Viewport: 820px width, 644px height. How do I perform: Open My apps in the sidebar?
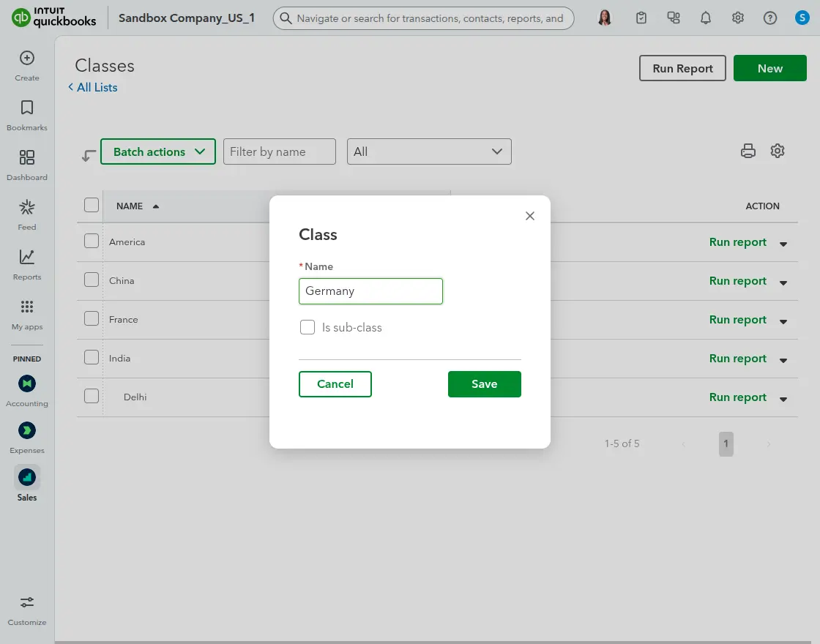click(x=26, y=314)
